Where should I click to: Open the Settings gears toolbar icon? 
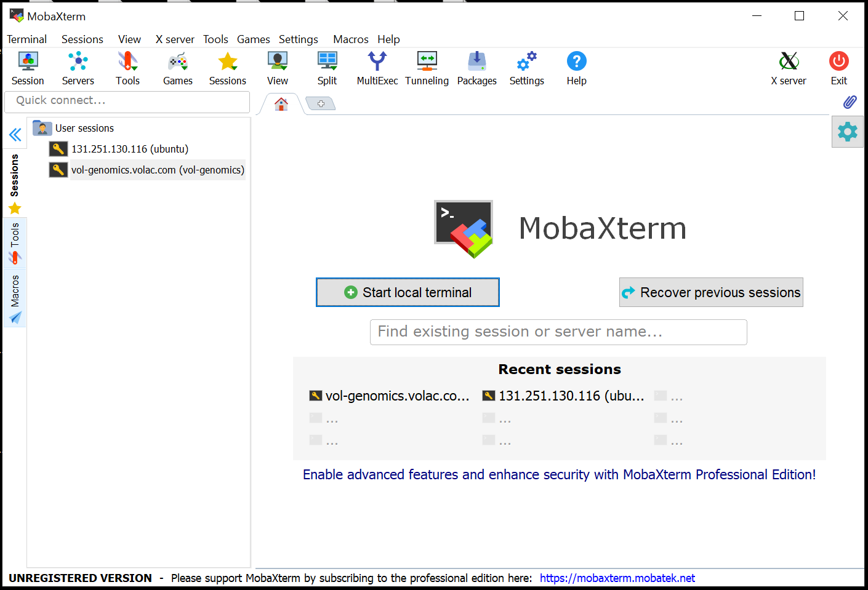[x=527, y=68]
